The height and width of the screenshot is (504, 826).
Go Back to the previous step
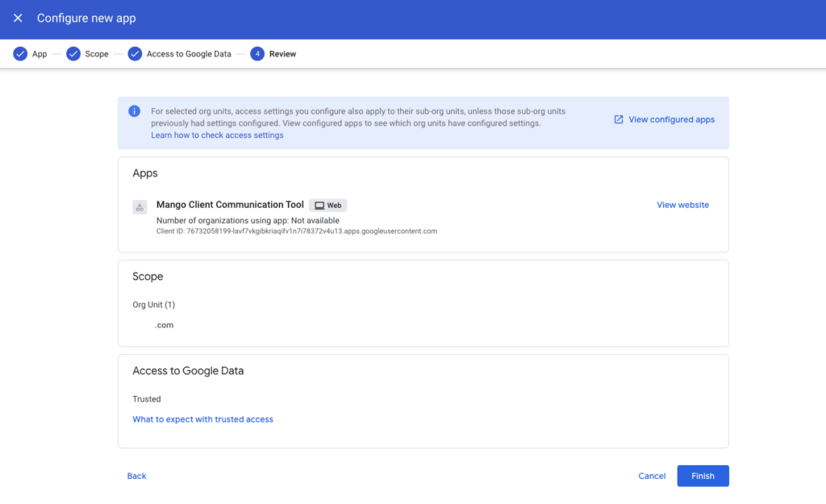[136, 476]
